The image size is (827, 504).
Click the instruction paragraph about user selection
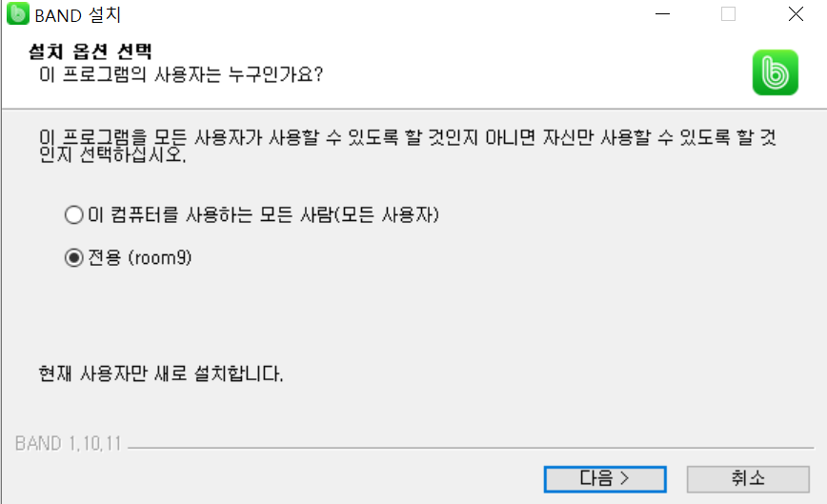407,146
